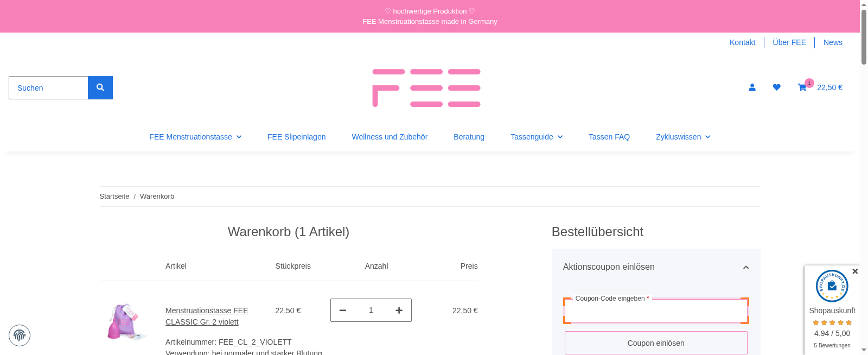Open the accessibility icon in the corner
The width and height of the screenshot is (868, 355).
point(20,335)
